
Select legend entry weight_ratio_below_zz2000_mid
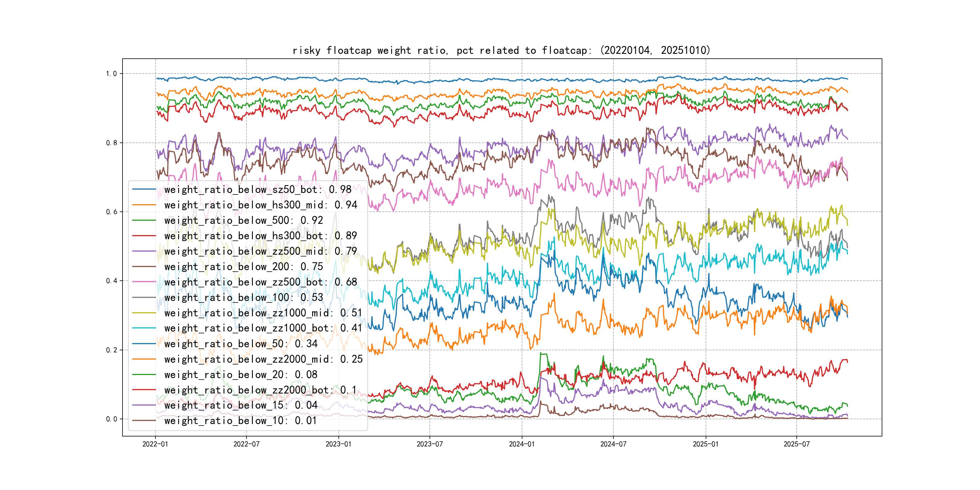point(263,359)
